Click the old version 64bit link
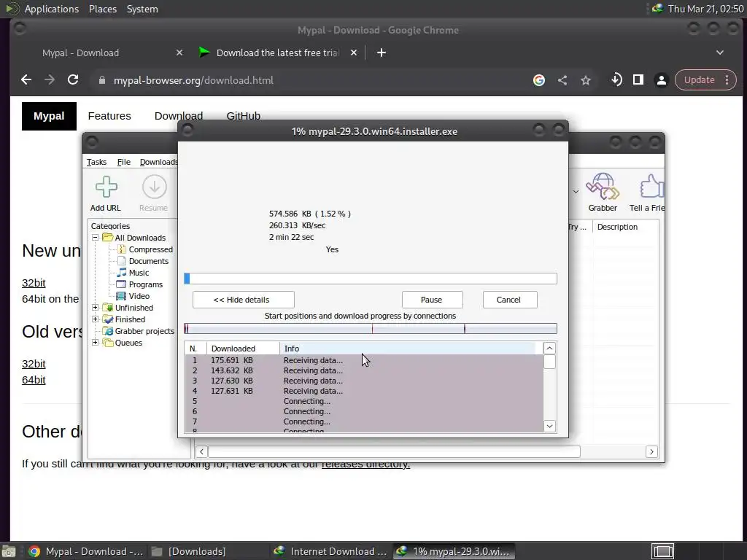This screenshot has width=747, height=560. tap(34, 380)
